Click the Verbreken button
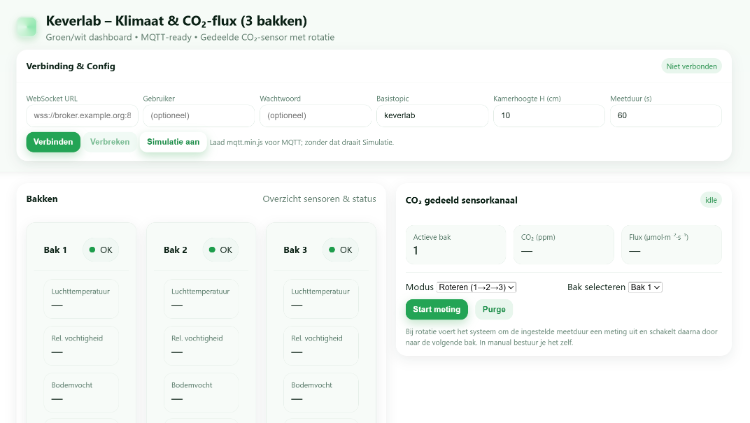The width and height of the screenshot is (750, 423). (110, 142)
